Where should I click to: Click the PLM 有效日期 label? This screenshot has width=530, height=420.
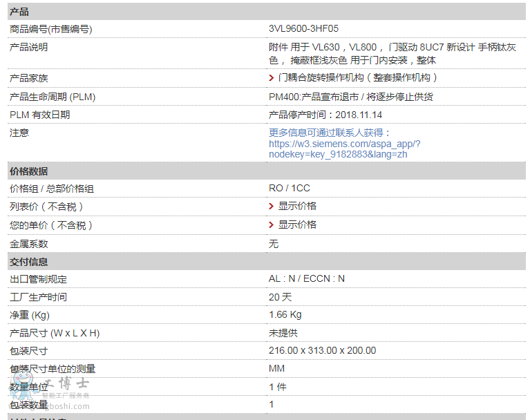click(x=39, y=115)
